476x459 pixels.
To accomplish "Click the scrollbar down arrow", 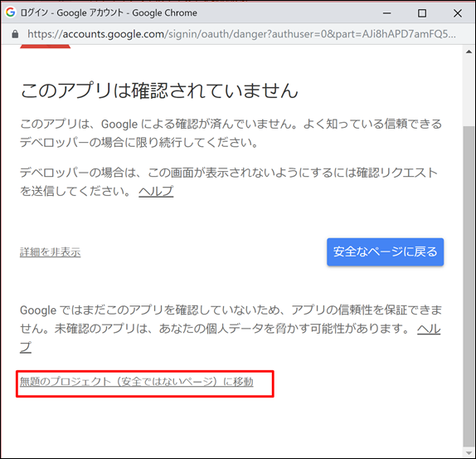I will tap(469, 452).
